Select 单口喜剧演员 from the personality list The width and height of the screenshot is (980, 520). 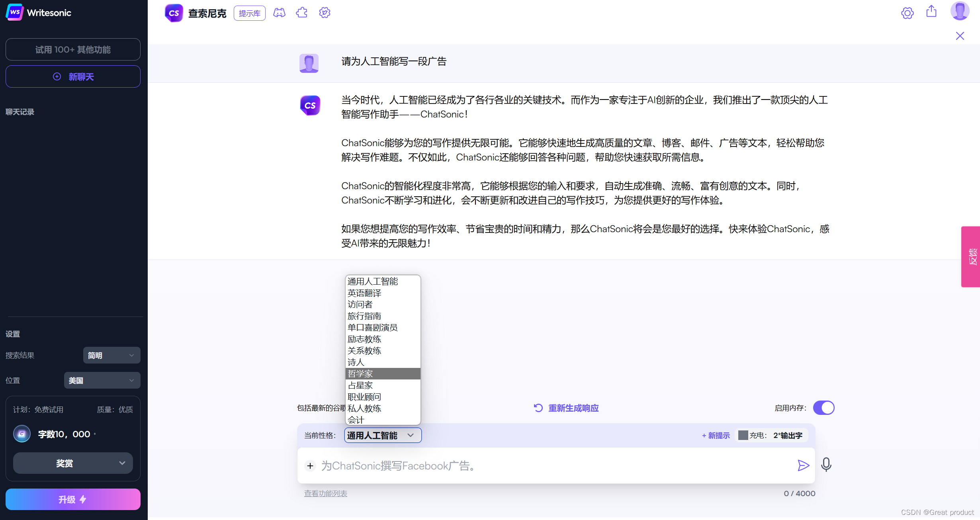(383, 328)
